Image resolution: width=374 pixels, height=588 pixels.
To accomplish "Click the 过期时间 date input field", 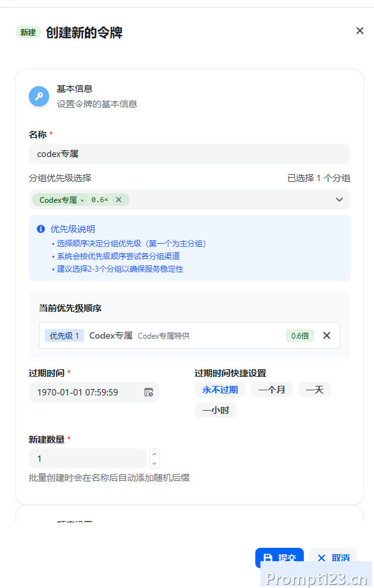I will coord(94,392).
